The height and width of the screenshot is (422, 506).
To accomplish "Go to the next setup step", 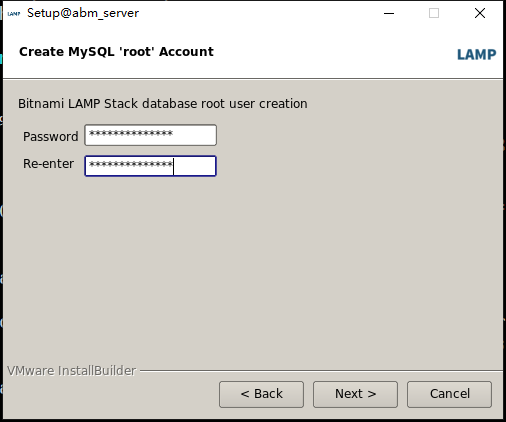I will [x=355, y=394].
